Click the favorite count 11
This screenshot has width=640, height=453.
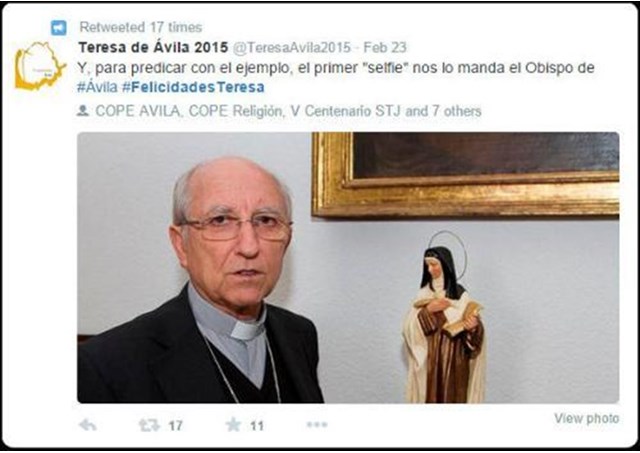[257, 426]
